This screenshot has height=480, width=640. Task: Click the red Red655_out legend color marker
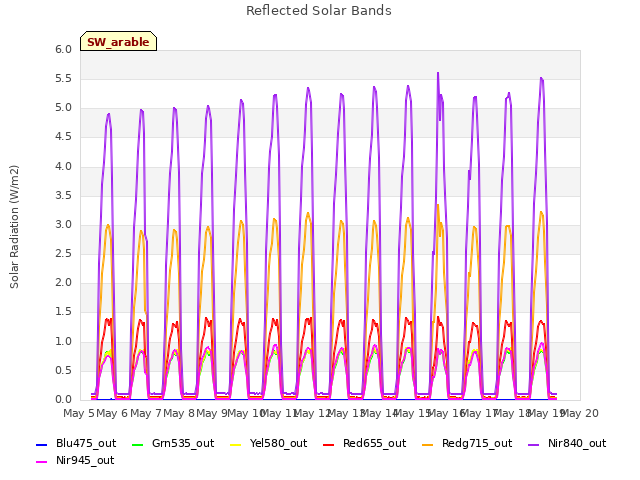click(x=329, y=444)
